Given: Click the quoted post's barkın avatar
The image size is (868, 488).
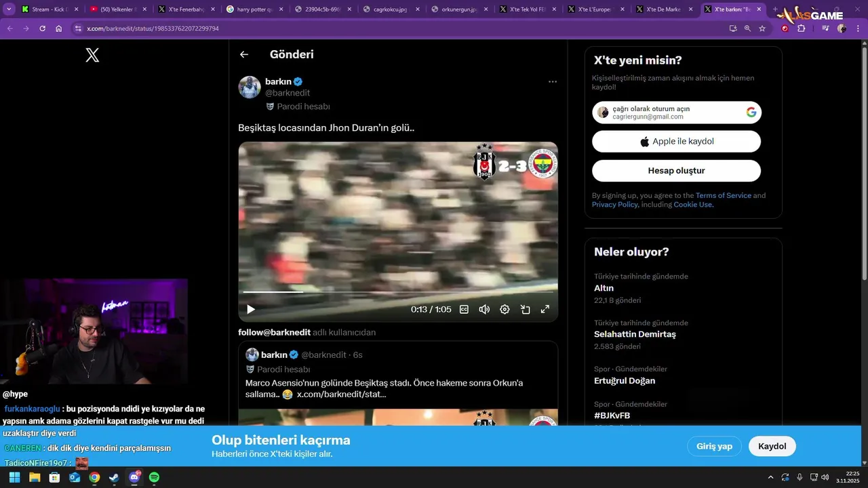Looking at the screenshot, I should pyautogui.click(x=252, y=354).
